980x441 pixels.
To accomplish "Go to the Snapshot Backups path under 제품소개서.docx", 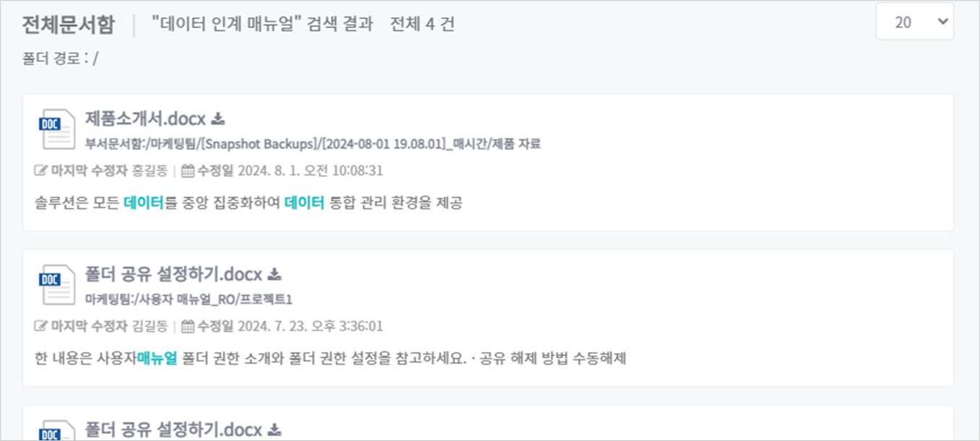I will 313,144.
